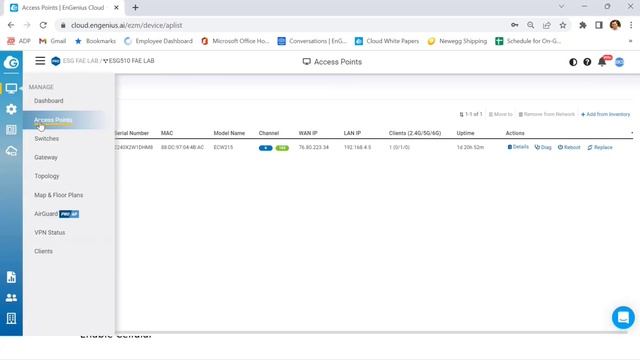
Task: Open the share page icon in address bar
Action: tap(547, 25)
